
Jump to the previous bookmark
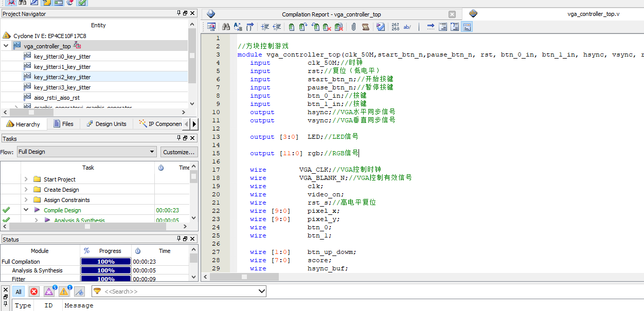tap(315, 27)
